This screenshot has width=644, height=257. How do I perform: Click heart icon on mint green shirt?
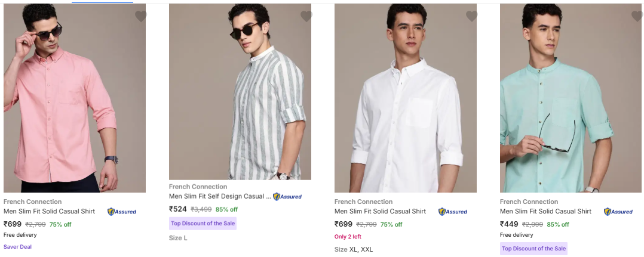coord(637,17)
